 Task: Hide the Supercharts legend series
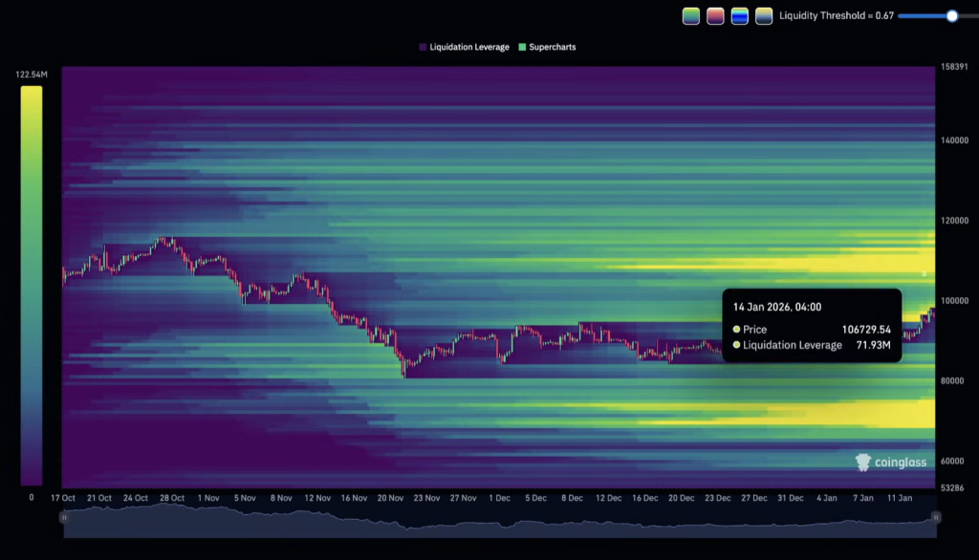(x=547, y=47)
